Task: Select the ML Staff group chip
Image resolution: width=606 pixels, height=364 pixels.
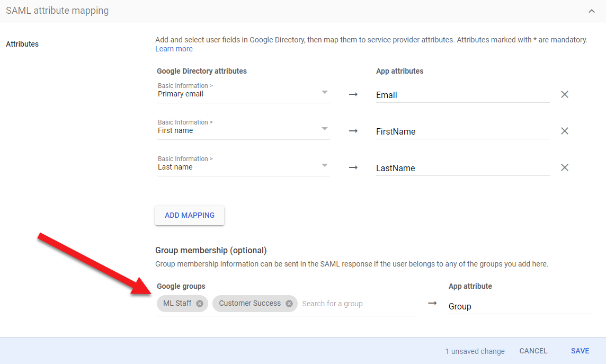Action: tap(177, 304)
